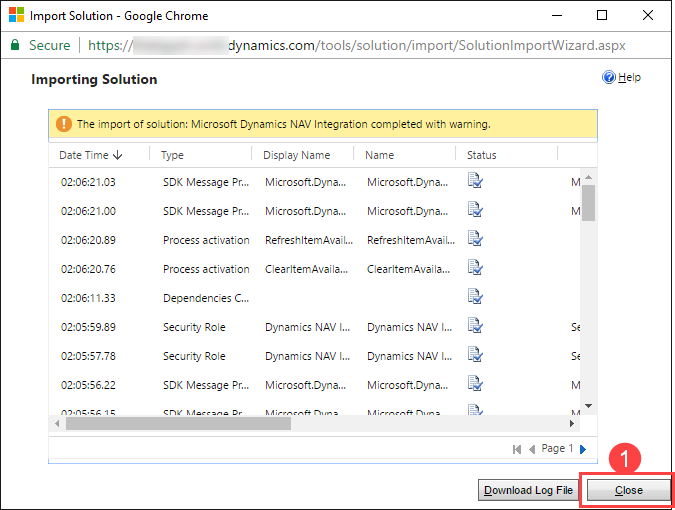This screenshot has width=675, height=510.
Task: Click the Secure padlock icon
Action: [15, 45]
